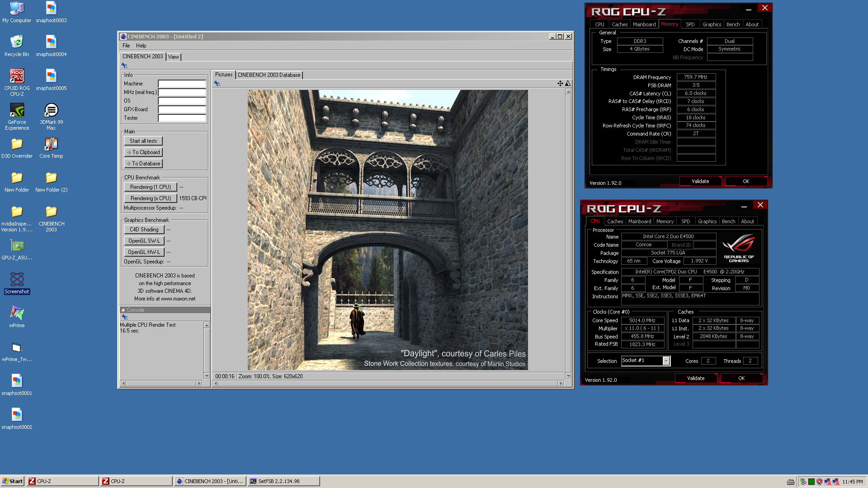
Task: Open About tab in lower CPU-Z window
Action: point(747,221)
